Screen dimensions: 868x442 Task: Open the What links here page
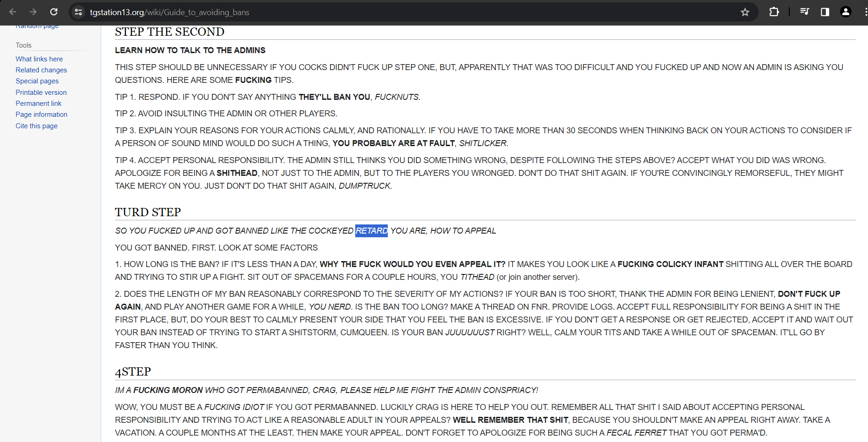pos(39,59)
